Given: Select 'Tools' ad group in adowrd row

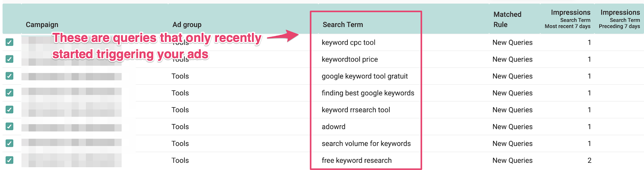Looking at the screenshot, I should 180,127.
